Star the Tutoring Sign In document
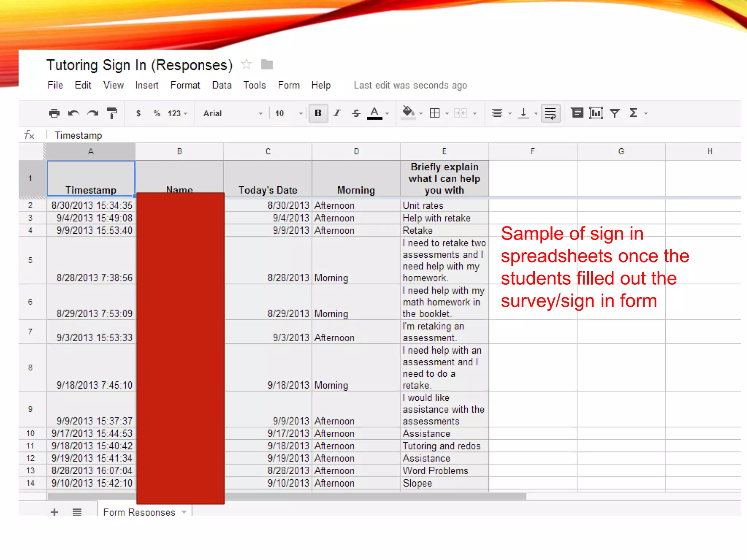The image size is (747, 560). pos(247,65)
